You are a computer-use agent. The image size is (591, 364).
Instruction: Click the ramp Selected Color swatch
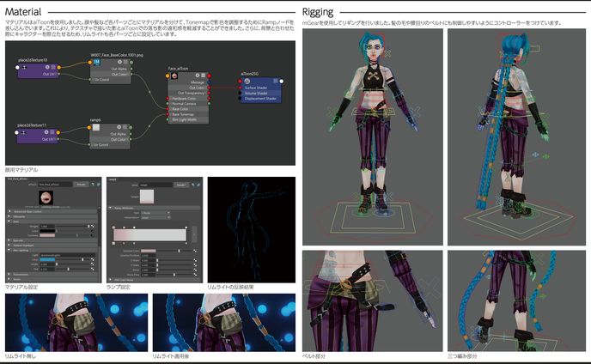(148, 251)
